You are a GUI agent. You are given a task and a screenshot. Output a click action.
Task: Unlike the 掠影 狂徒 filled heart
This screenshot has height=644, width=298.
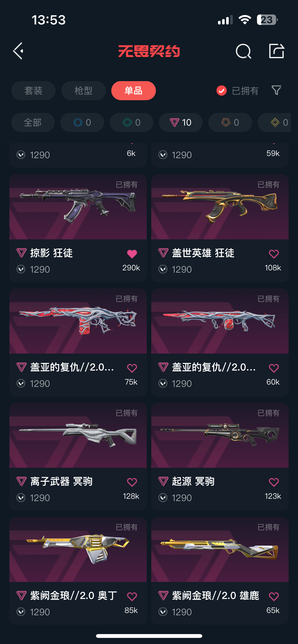[x=132, y=254]
